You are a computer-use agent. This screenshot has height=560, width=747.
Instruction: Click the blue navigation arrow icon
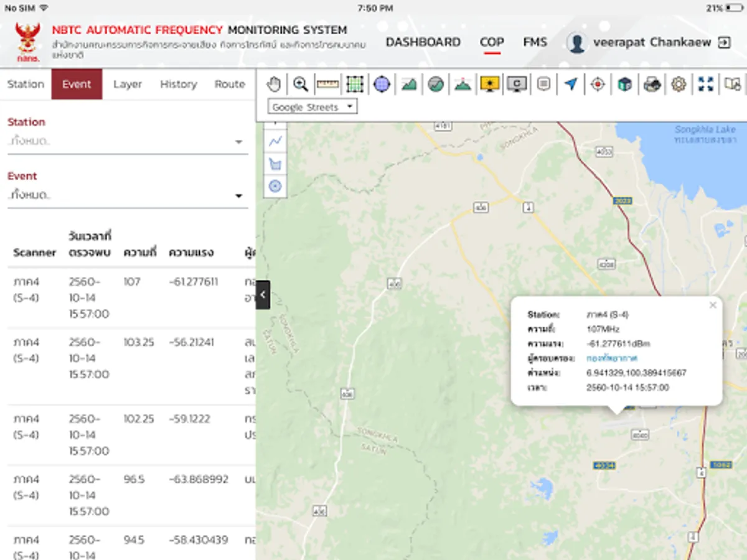pyautogui.click(x=571, y=84)
